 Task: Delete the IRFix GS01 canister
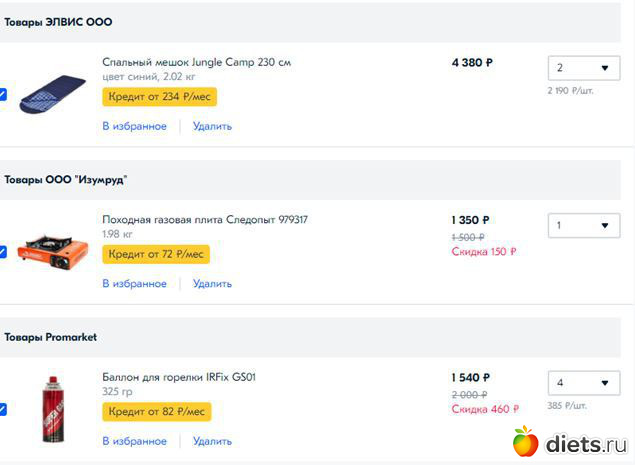[x=212, y=441]
